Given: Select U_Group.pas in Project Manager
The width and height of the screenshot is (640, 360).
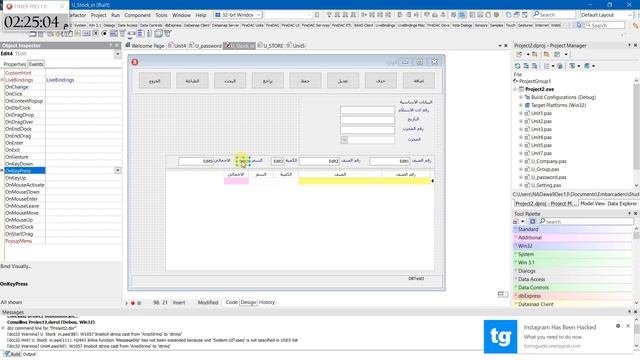Looking at the screenshot, I should point(544,169).
